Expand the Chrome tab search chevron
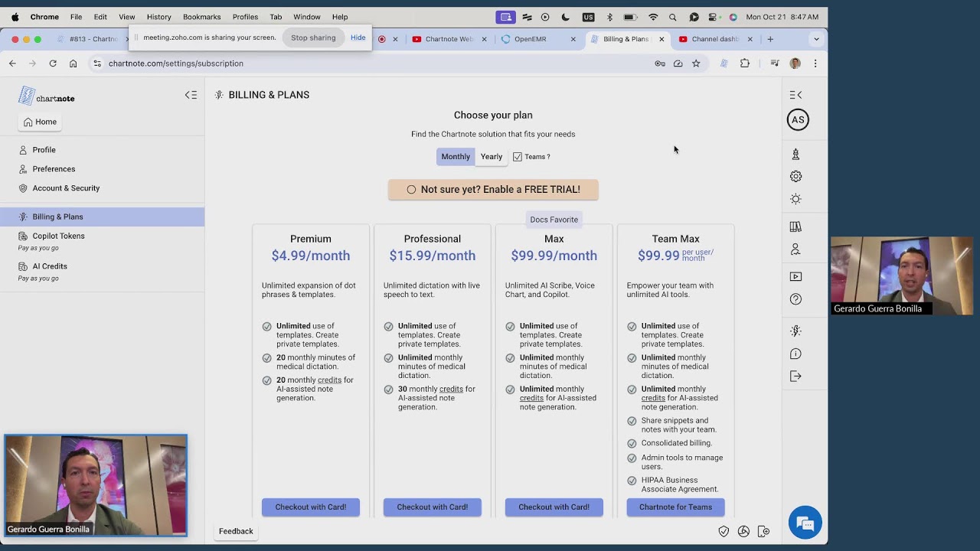Screen dimensions: 980x551 [816, 39]
